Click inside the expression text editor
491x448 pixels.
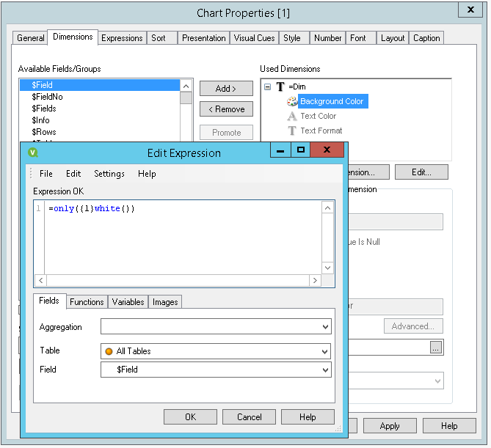pos(183,238)
